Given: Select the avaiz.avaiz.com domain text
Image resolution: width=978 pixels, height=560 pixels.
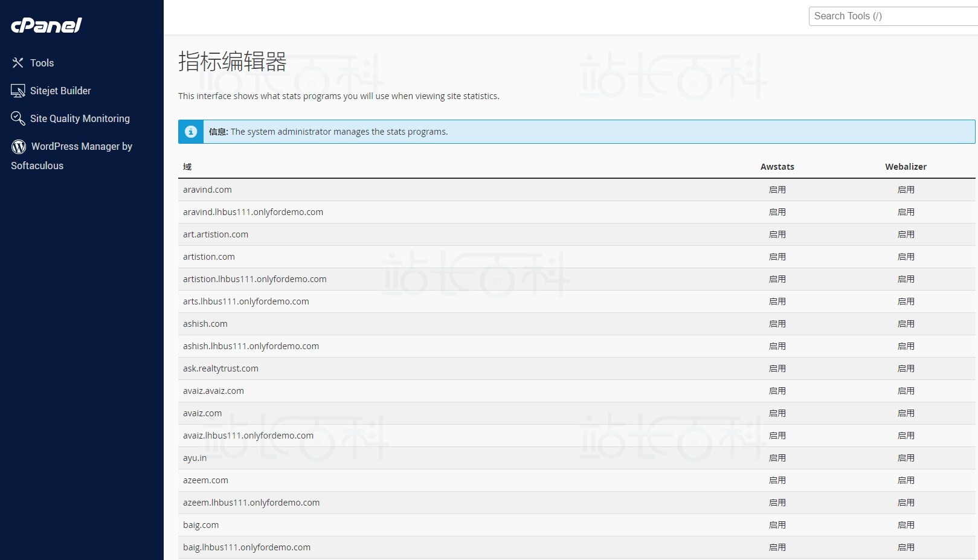Looking at the screenshot, I should click(x=213, y=391).
